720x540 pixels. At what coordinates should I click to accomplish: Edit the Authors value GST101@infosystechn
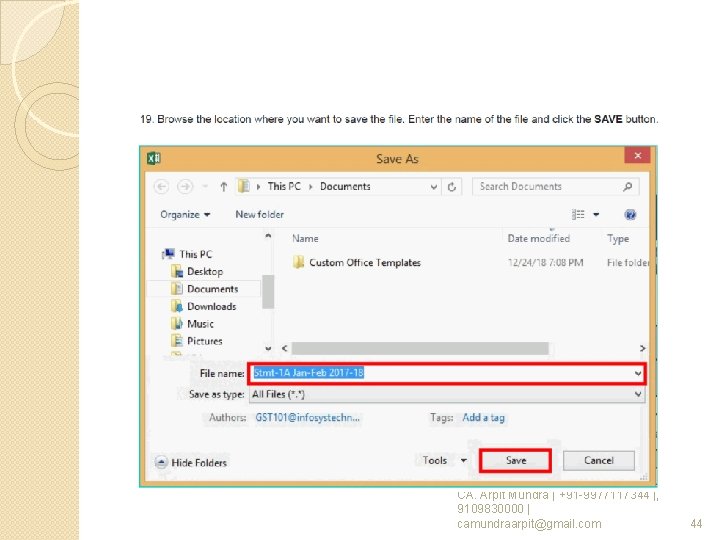308,417
